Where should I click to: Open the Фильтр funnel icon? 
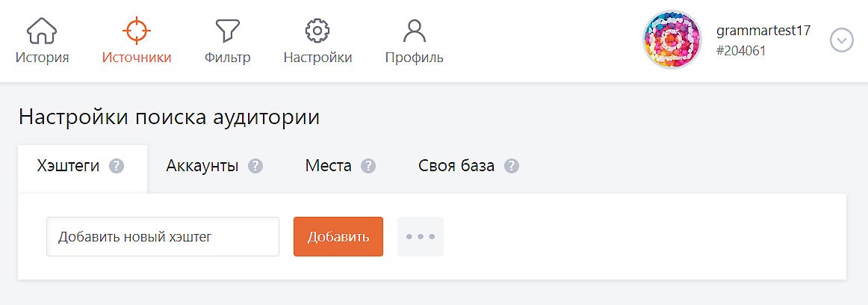click(x=227, y=31)
